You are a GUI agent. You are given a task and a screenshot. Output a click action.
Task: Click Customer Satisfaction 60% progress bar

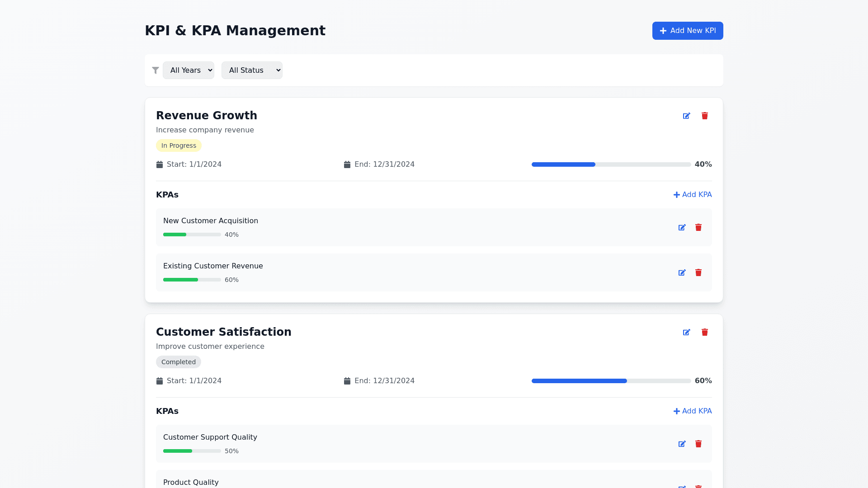[611, 381]
